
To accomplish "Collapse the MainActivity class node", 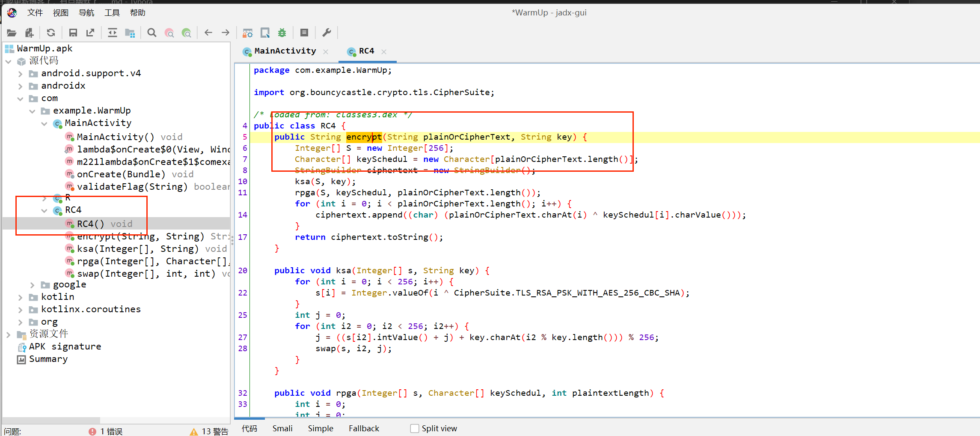I will click(x=44, y=123).
